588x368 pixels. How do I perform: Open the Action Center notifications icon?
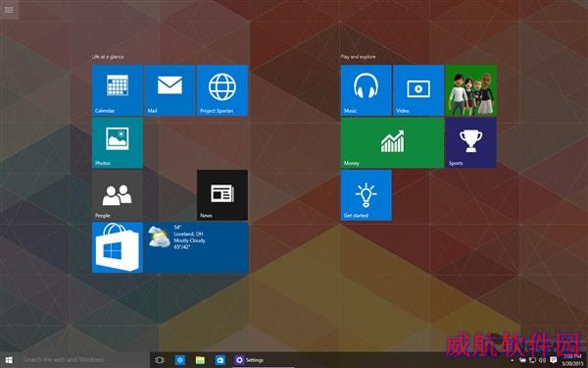[x=553, y=360]
